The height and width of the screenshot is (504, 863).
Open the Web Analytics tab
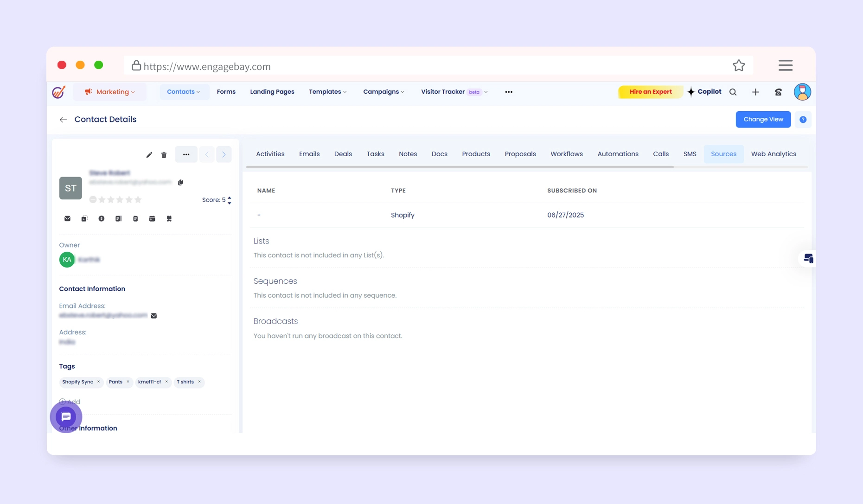tap(773, 154)
